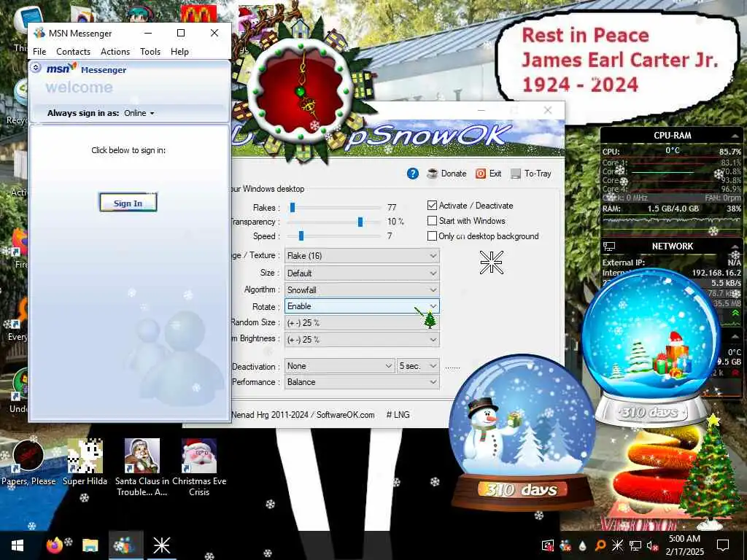Viewport: 747px width, 560px height.
Task: Open Super Hilda desktop shortcut
Action: (x=85, y=463)
